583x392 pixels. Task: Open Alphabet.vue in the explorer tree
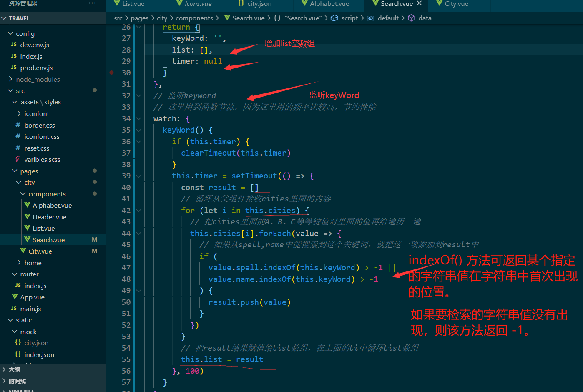tap(53, 205)
